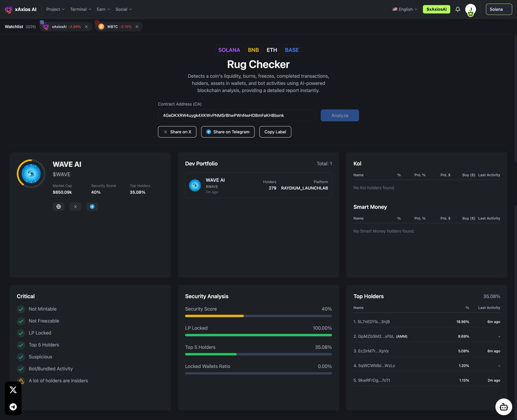
Task: Click the PnL $ header in Smart Money table
Action: coord(445,218)
